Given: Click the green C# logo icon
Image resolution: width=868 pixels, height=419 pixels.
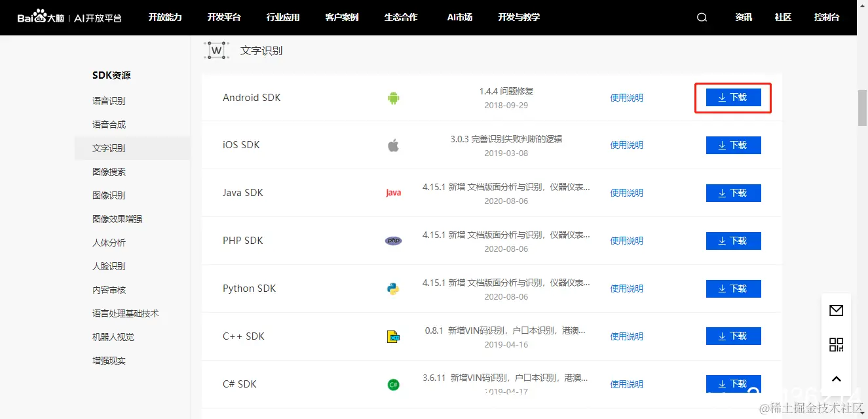Looking at the screenshot, I should click(393, 384).
